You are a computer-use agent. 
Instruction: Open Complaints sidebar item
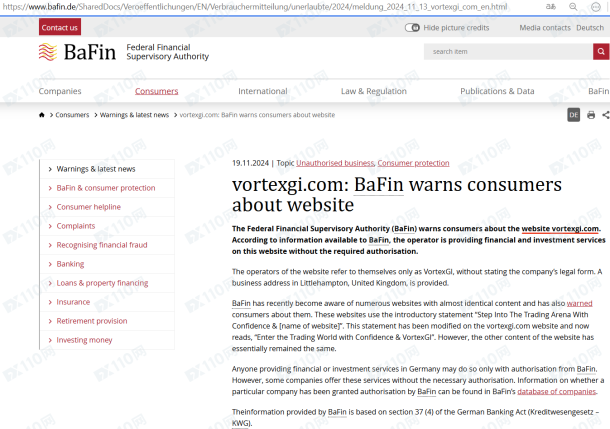click(76, 226)
